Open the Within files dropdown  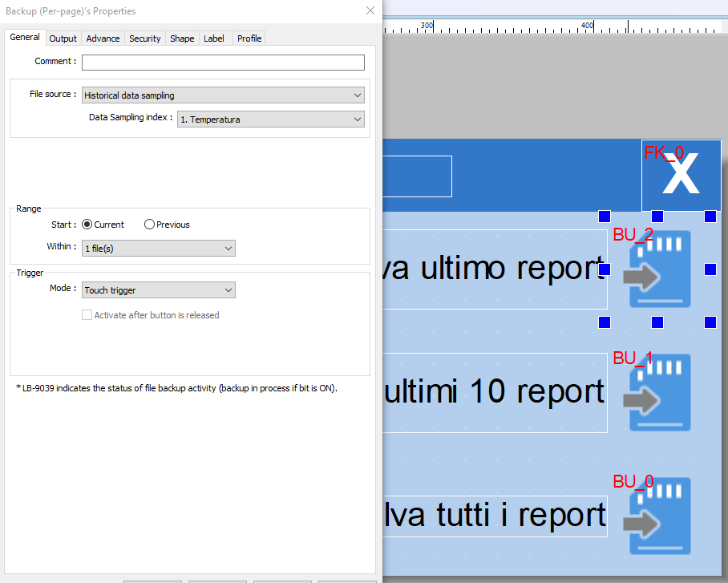(x=159, y=249)
